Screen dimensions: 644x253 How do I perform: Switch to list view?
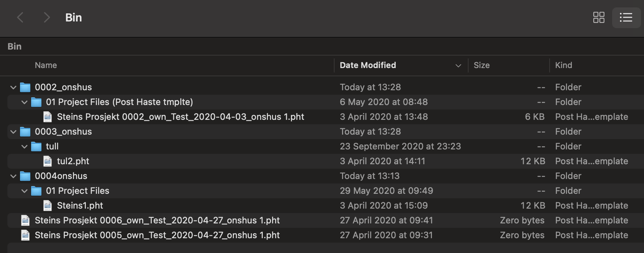coord(626,17)
